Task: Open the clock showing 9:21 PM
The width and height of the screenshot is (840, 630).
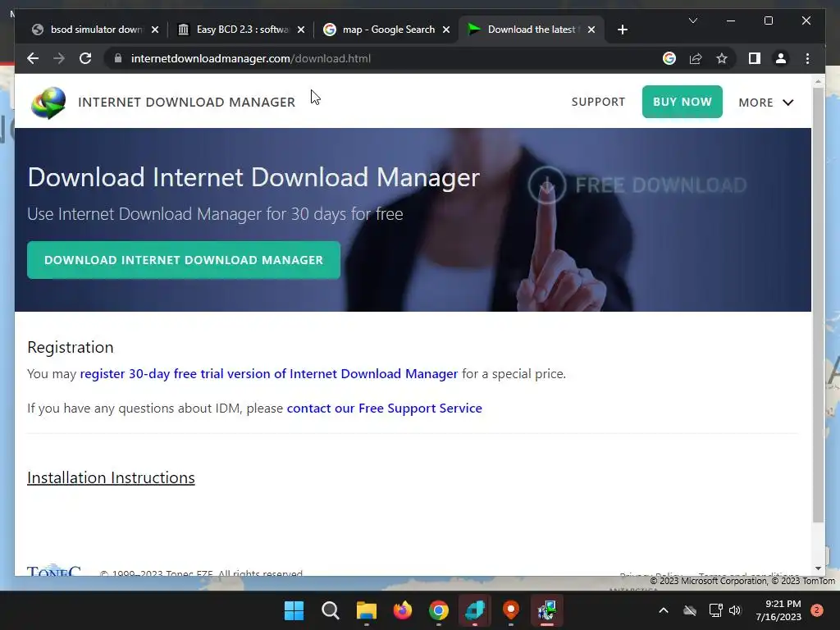Action: [778, 610]
